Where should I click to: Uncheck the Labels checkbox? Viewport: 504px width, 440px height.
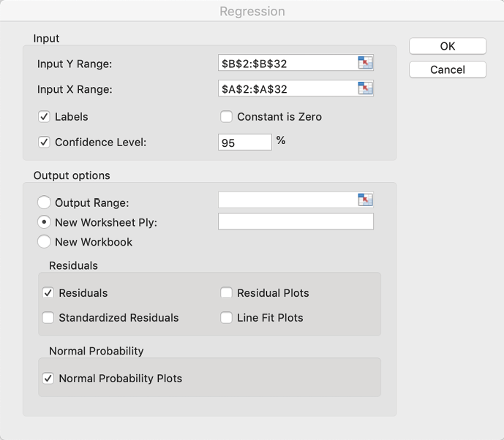point(44,117)
